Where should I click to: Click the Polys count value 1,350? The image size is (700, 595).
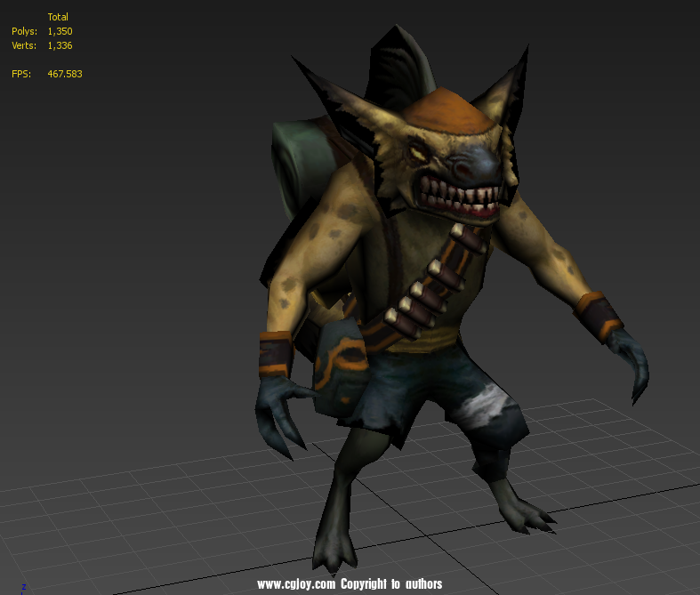(60, 31)
